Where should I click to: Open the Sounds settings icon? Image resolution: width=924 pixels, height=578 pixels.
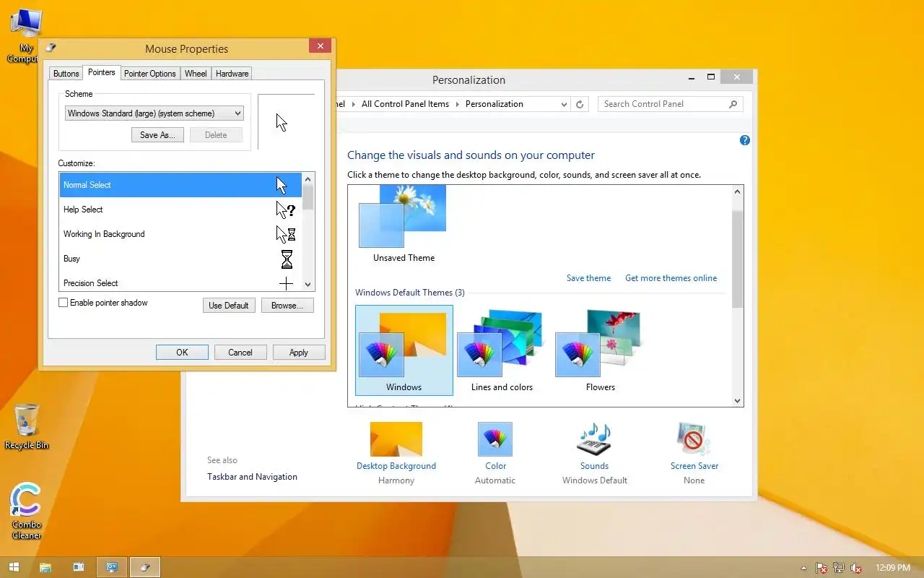pos(594,439)
